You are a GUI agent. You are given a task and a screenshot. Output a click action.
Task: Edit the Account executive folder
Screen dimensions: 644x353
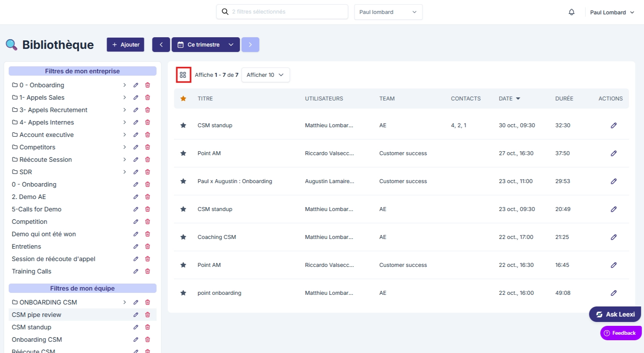click(136, 135)
